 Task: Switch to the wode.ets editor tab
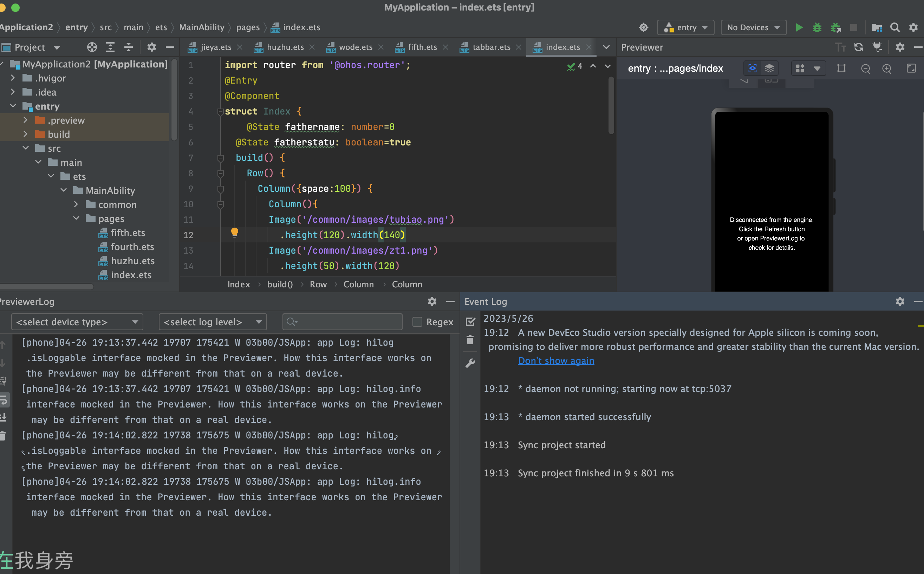355,47
